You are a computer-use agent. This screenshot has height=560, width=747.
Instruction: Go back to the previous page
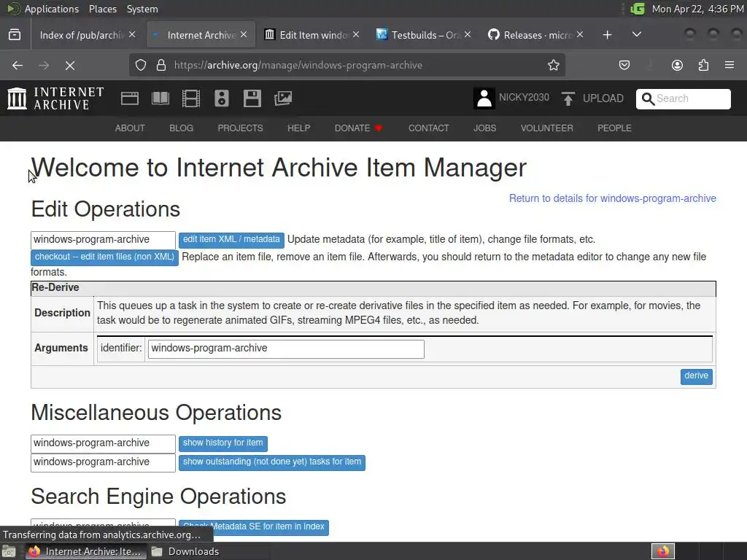(x=18, y=65)
